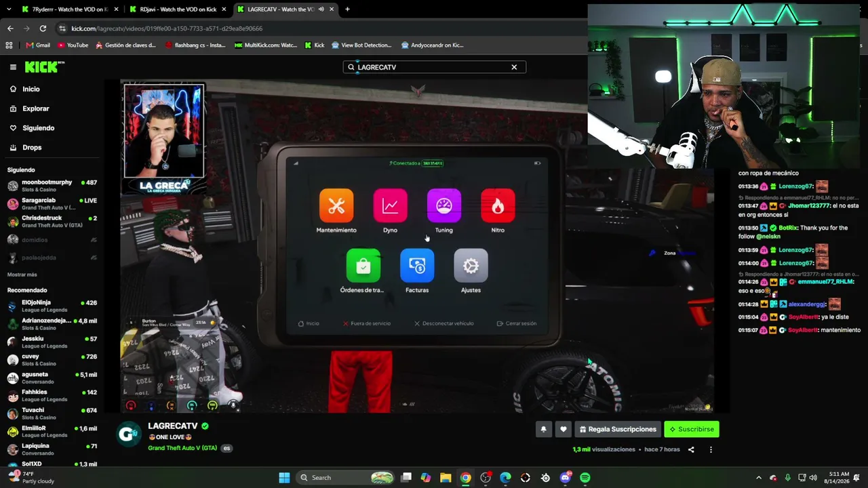Open the MultiKick.com bookmark

266,45
